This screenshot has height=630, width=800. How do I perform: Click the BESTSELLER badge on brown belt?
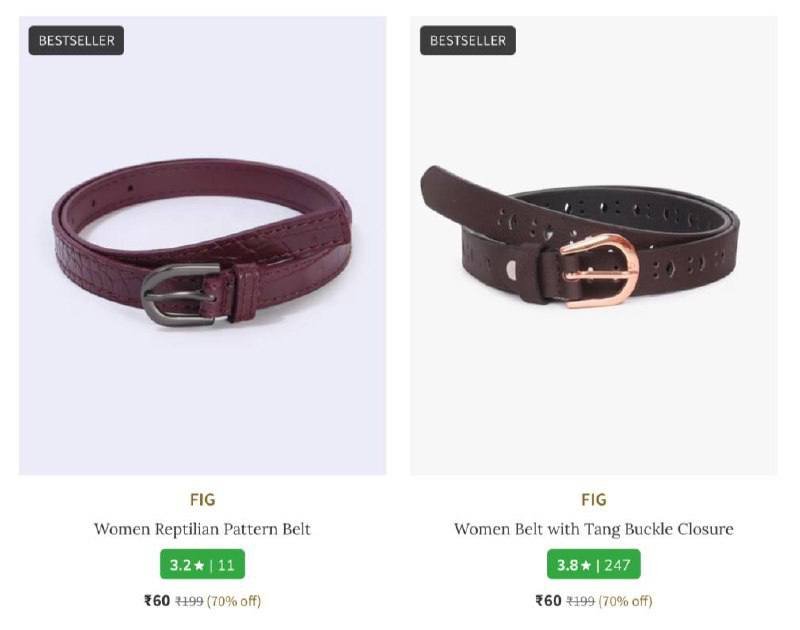click(467, 40)
